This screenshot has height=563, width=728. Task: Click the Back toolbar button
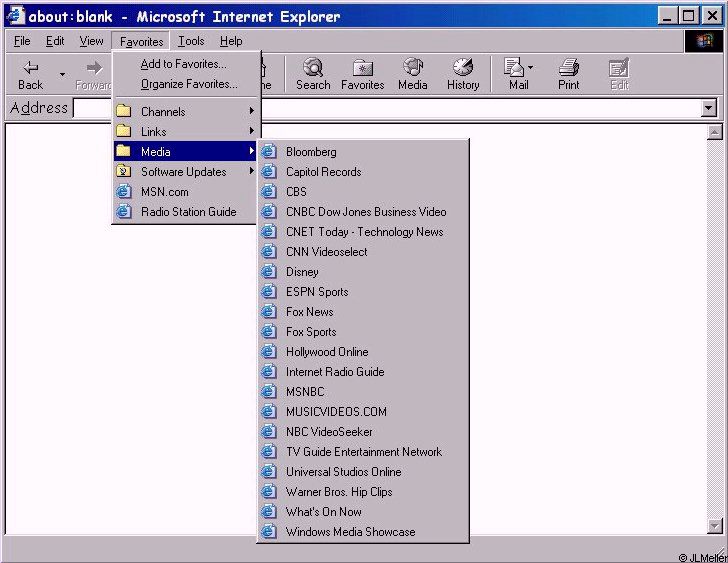coord(30,75)
